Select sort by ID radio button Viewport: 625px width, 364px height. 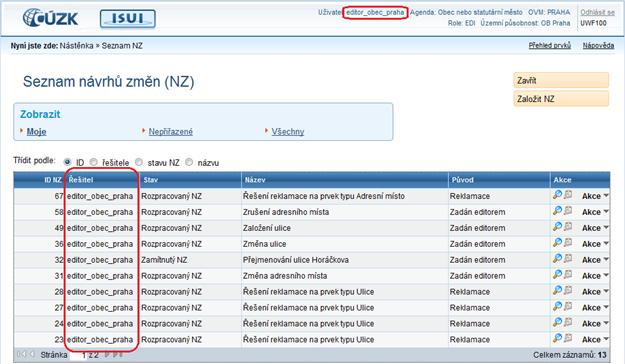(x=67, y=162)
